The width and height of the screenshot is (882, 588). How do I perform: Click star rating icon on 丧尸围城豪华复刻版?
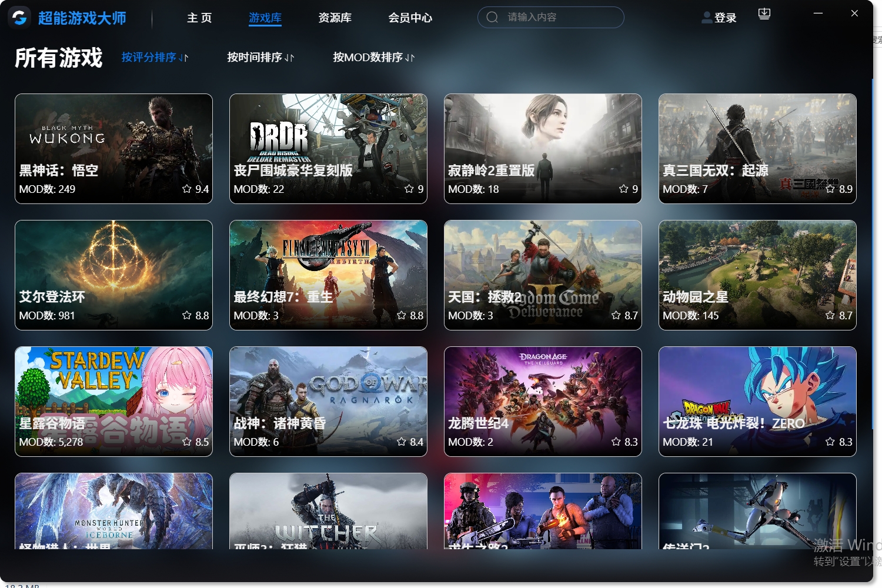(x=409, y=189)
